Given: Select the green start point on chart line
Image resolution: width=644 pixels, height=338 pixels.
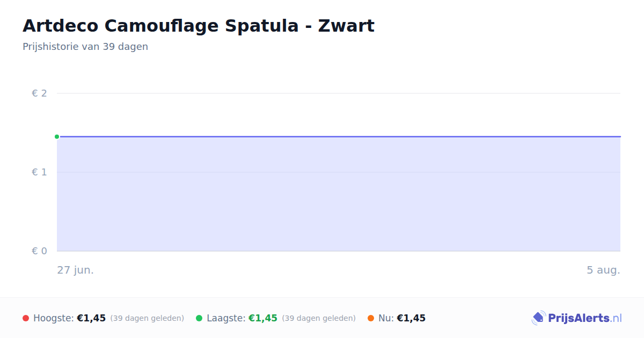Looking at the screenshot, I should click(x=57, y=137).
